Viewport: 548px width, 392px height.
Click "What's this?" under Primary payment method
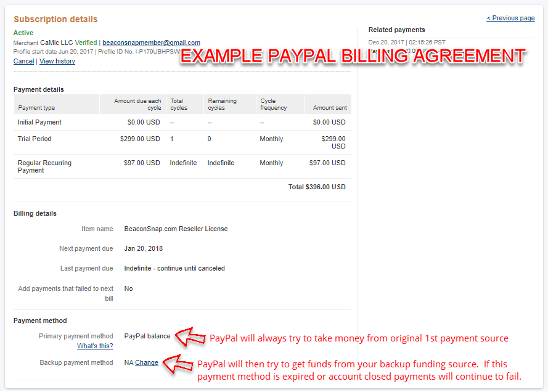95,346
